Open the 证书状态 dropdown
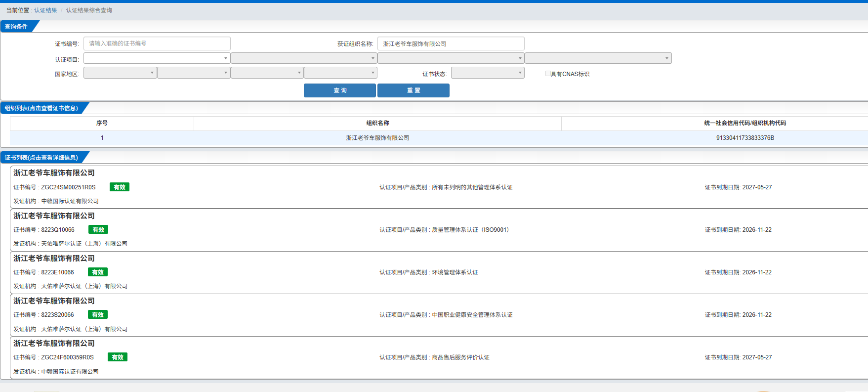The image size is (868, 392). tap(488, 73)
